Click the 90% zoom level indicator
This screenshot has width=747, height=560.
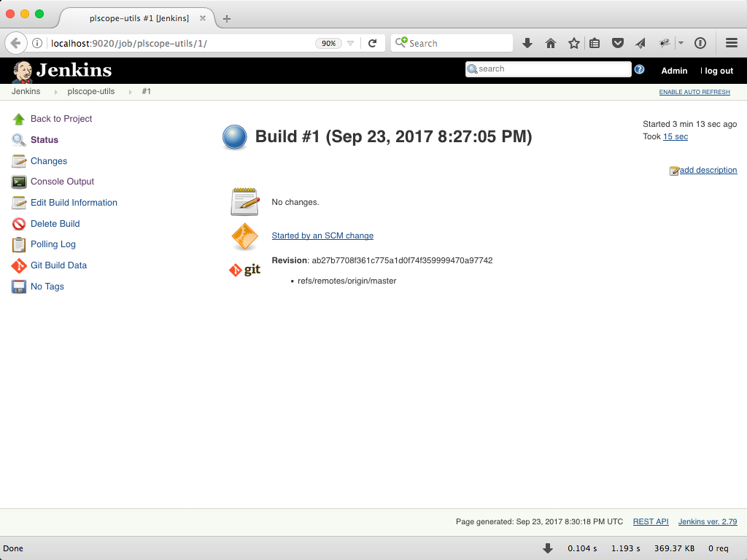[329, 43]
